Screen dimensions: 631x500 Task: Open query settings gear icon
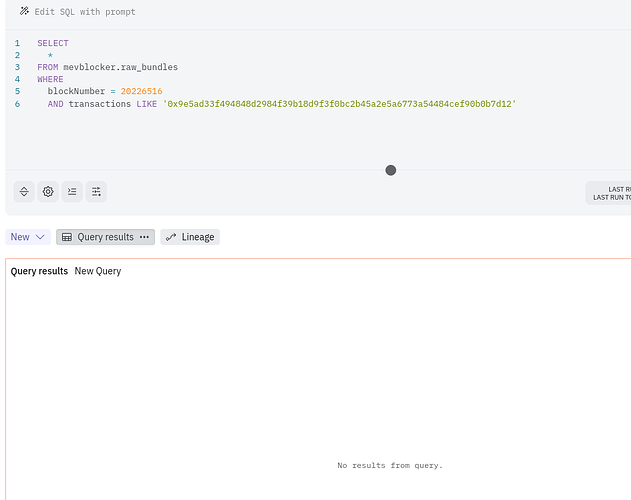coord(48,191)
